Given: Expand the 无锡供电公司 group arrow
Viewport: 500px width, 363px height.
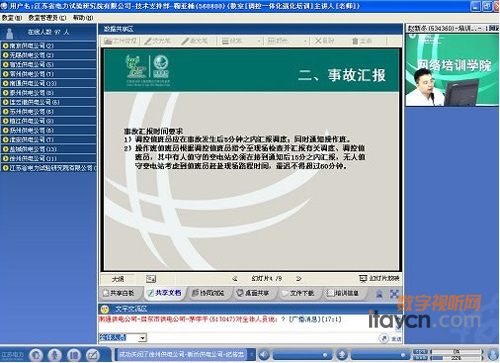Looking at the screenshot, I should (x=5, y=55).
